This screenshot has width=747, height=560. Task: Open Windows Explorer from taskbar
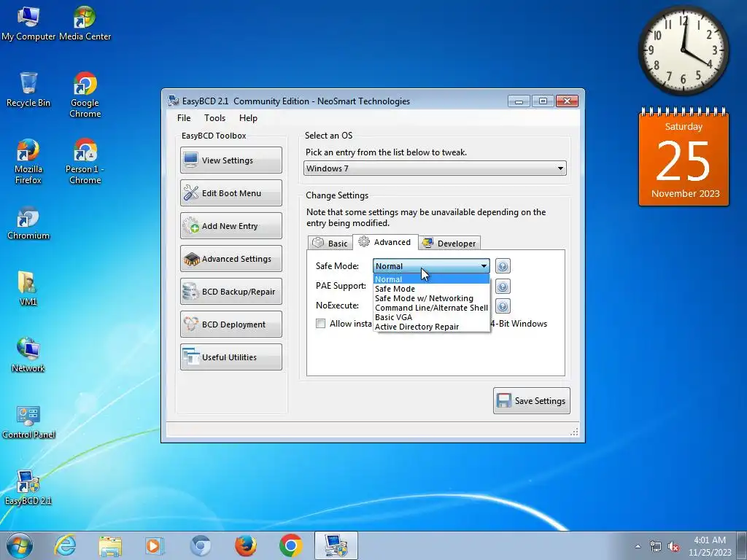[110, 545]
